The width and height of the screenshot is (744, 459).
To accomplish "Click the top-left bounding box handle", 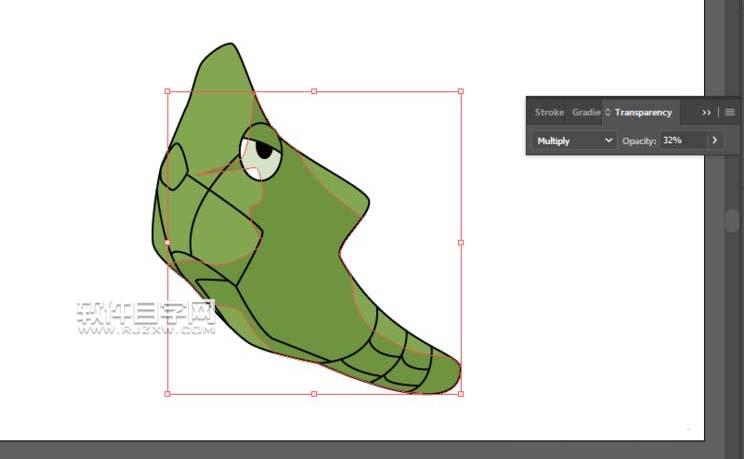I will 167,91.
